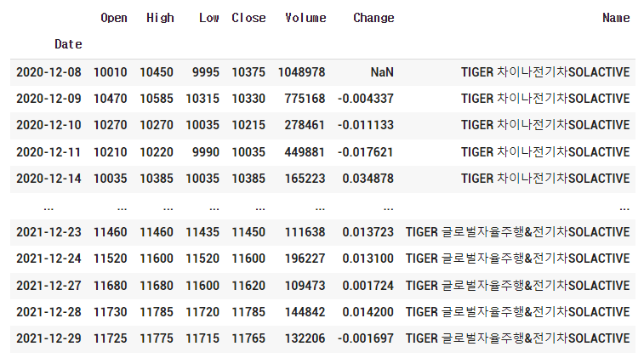644x358 pixels.
Task: Click Volume value 196227
Action: click(305, 259)
